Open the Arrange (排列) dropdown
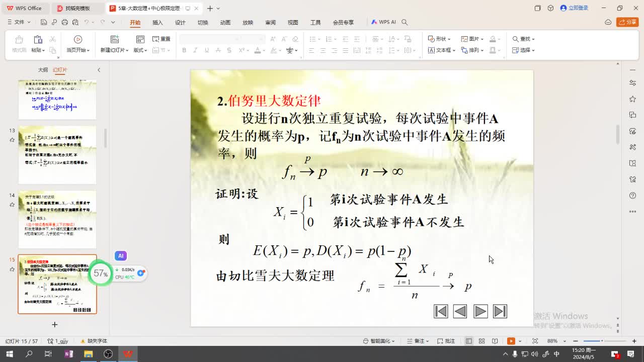 tap(472, 50)
